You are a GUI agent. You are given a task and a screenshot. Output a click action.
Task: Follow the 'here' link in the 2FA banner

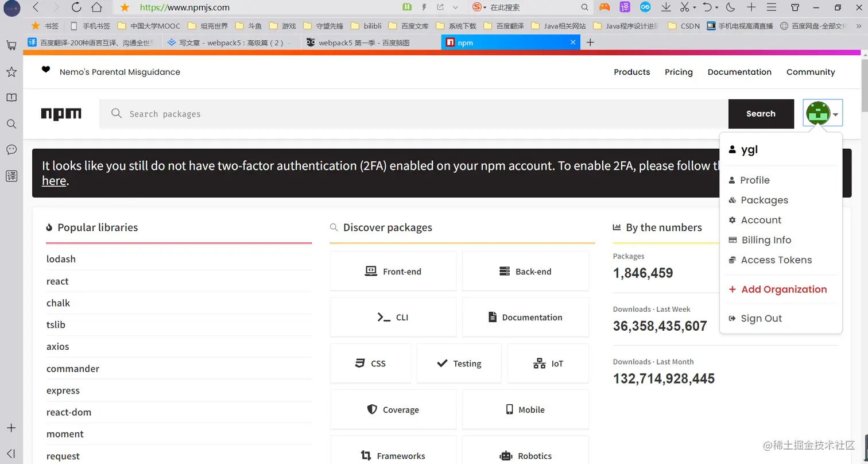[x=54, y=181]
